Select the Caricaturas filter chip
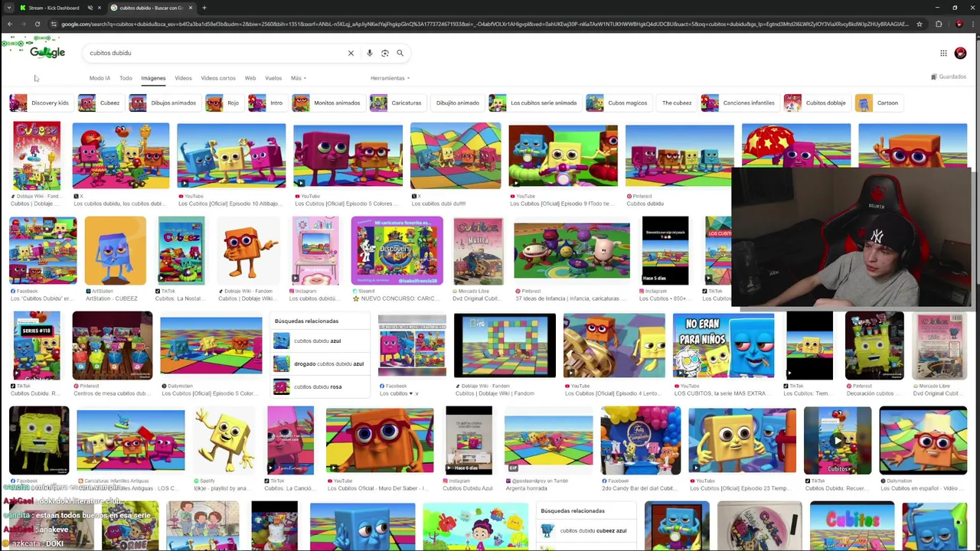 pos(397,103)
